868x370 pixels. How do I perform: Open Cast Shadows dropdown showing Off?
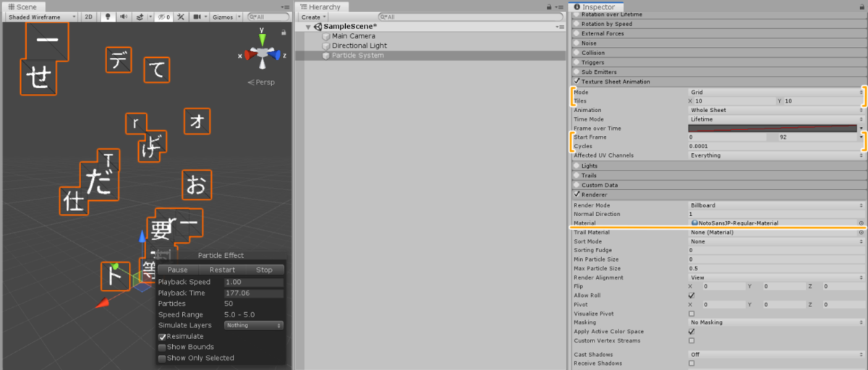tap(777, 355)
